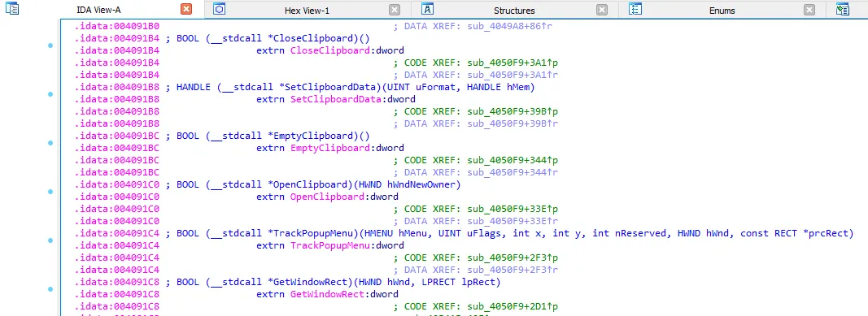The height and width of the screenshot is (316, 868).
Task: Click the *SetClipboardData prototype comment
Action: (350, 87)
